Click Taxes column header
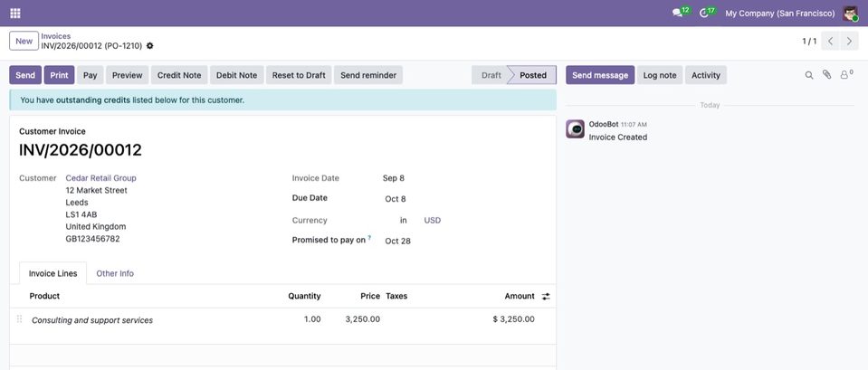 point(396,296)
